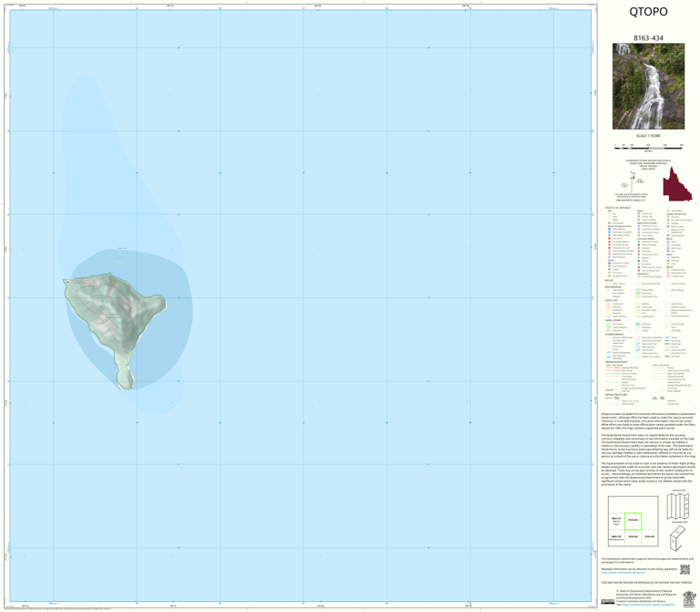Click the TRANSPORTATION legend heading

click(616, 362)
